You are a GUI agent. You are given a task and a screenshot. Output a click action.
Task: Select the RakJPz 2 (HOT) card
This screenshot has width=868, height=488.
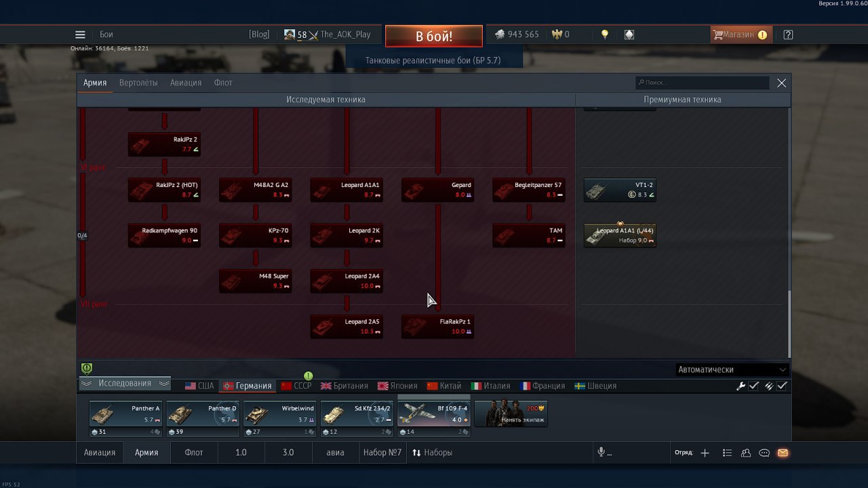pyautogui.click(x=164, y=190)
